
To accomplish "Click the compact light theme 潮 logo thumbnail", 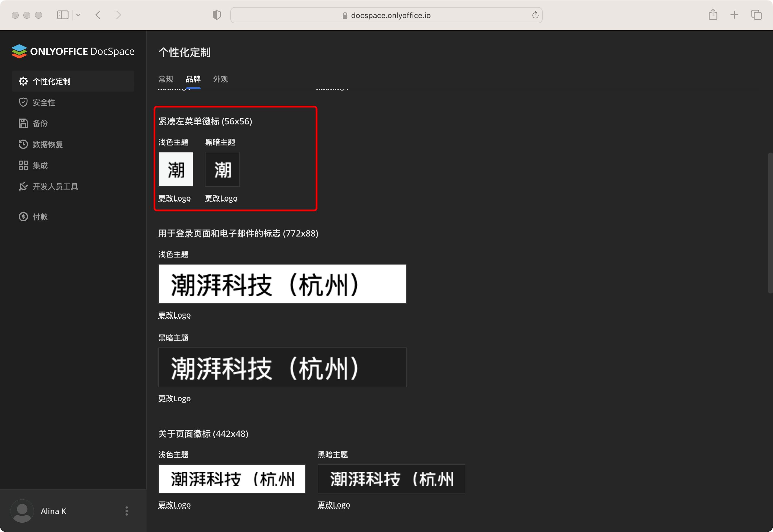I will pos(176,169).
